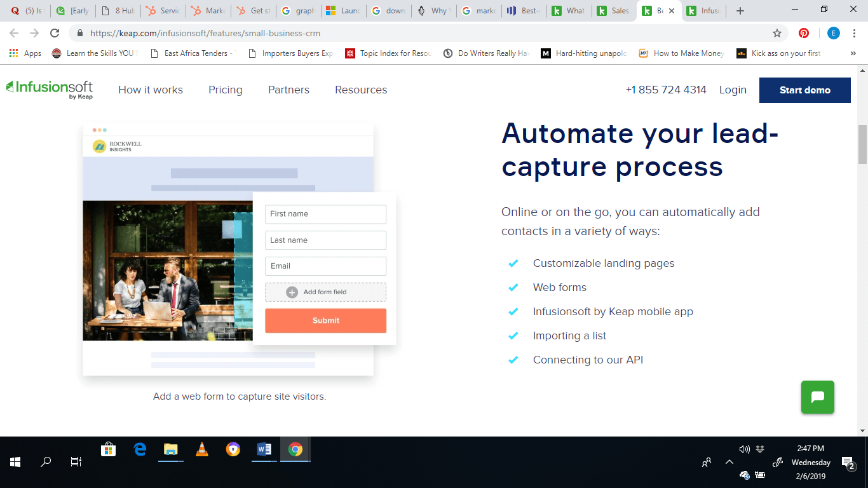Click the Pinterest extension icon
The image size is (868, 488).
coord(804,33)
